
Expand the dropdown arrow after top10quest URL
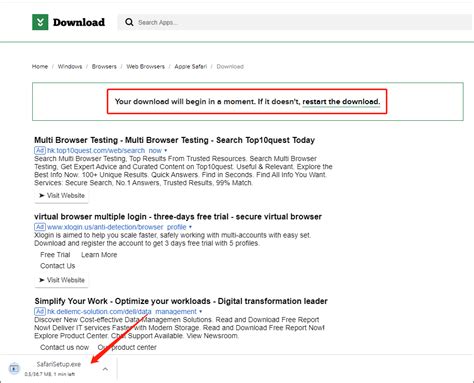[x=166, y=151]
